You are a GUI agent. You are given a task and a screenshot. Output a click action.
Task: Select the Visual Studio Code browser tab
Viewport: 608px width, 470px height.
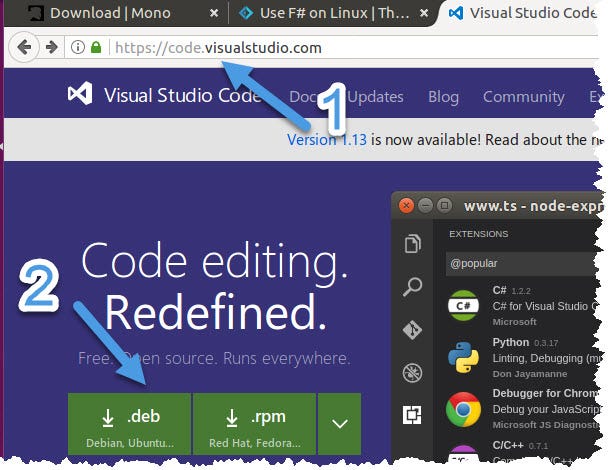coord(523,13)
